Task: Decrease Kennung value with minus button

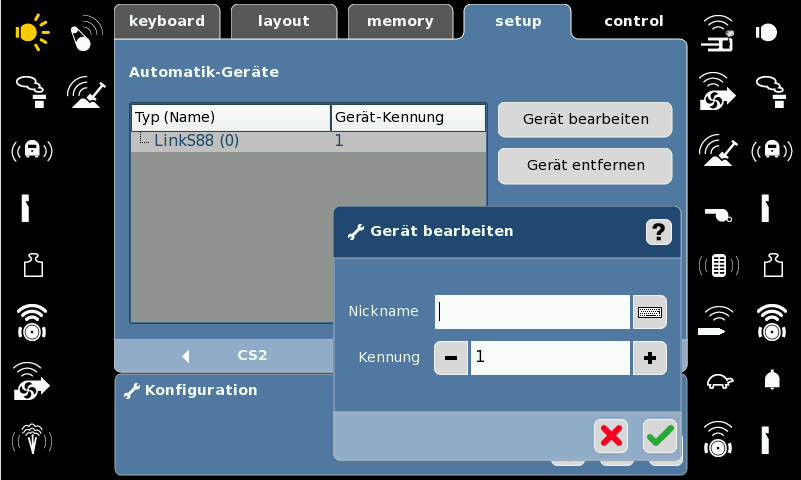Action: [451, 358]
